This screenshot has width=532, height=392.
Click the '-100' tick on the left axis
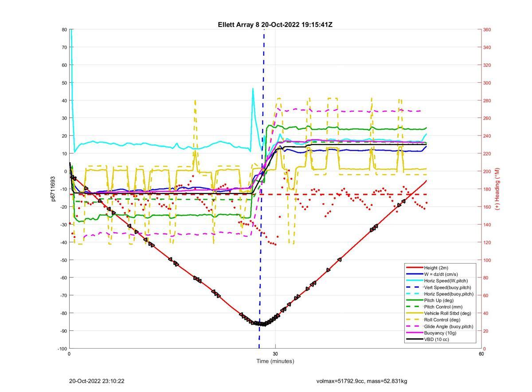tap(63, 349)
